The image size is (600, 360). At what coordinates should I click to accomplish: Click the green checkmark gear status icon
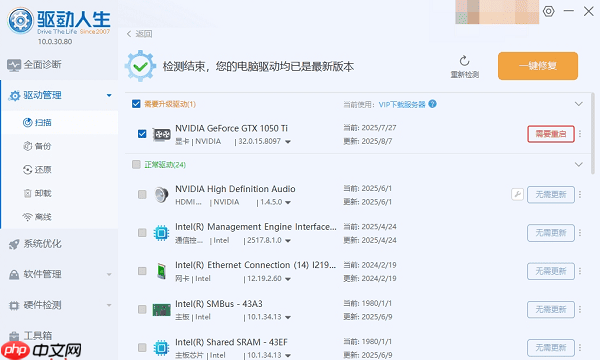tap(140, 66)
